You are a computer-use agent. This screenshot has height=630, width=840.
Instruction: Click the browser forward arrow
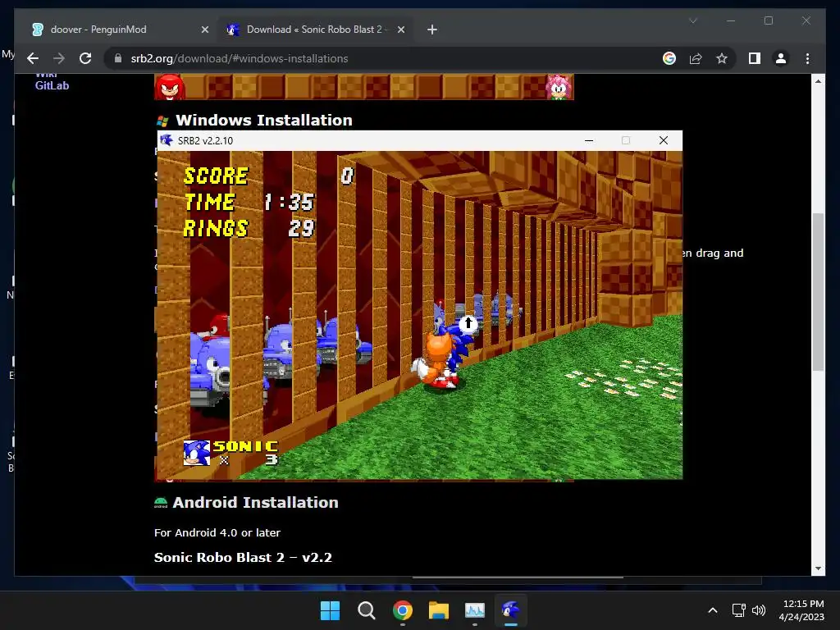tap(59, 58)
